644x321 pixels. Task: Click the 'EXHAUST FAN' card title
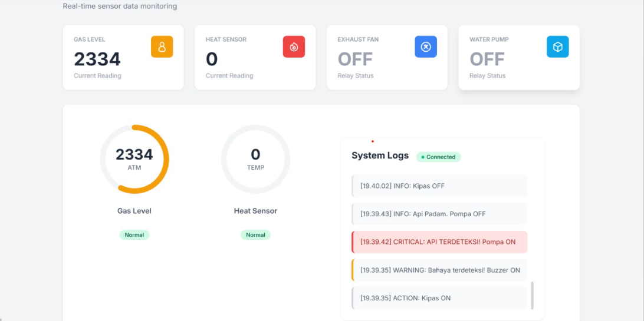coord(358,40)
